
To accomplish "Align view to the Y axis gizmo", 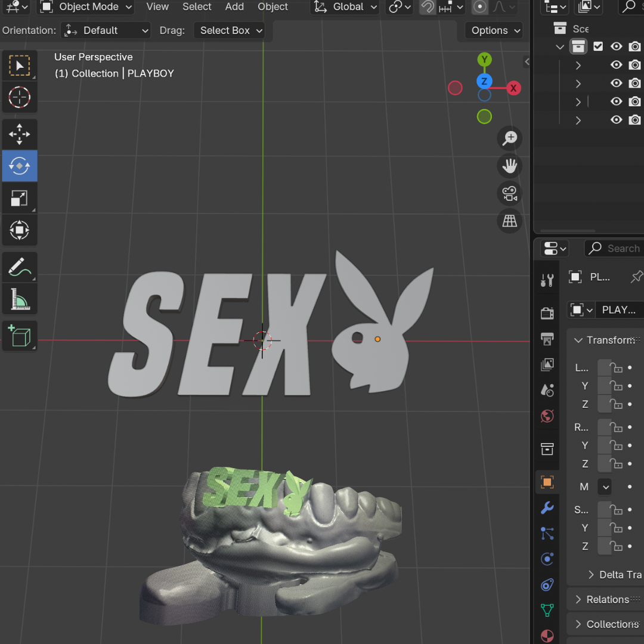I will pos(484,60).
